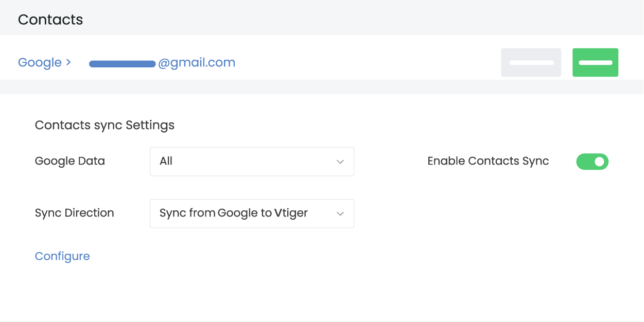Select the "All" value in Google Data

[166, 162]
